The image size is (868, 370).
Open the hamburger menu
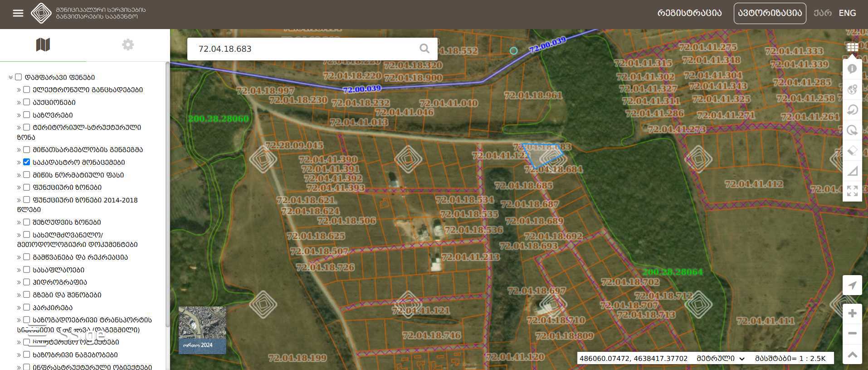coord(18,13)
